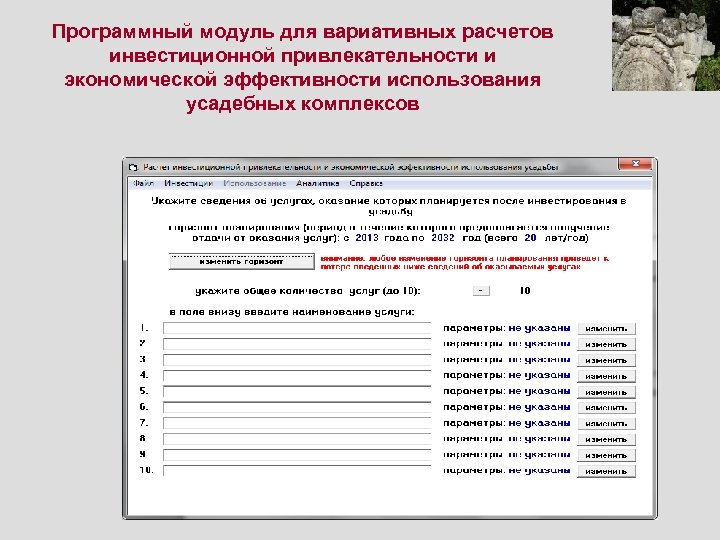
Task: Change parameters of service 9
Action: point(606,456)
